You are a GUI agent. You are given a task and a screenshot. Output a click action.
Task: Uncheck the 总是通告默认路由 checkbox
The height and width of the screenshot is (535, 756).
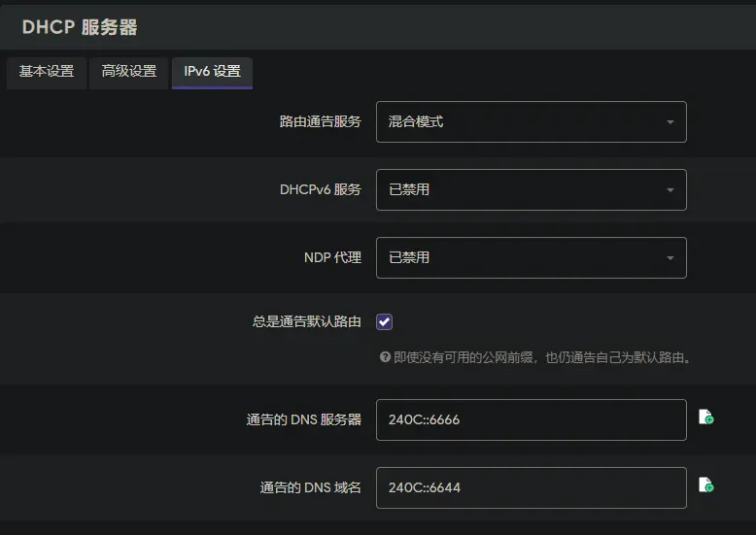(x=385, y=321)
